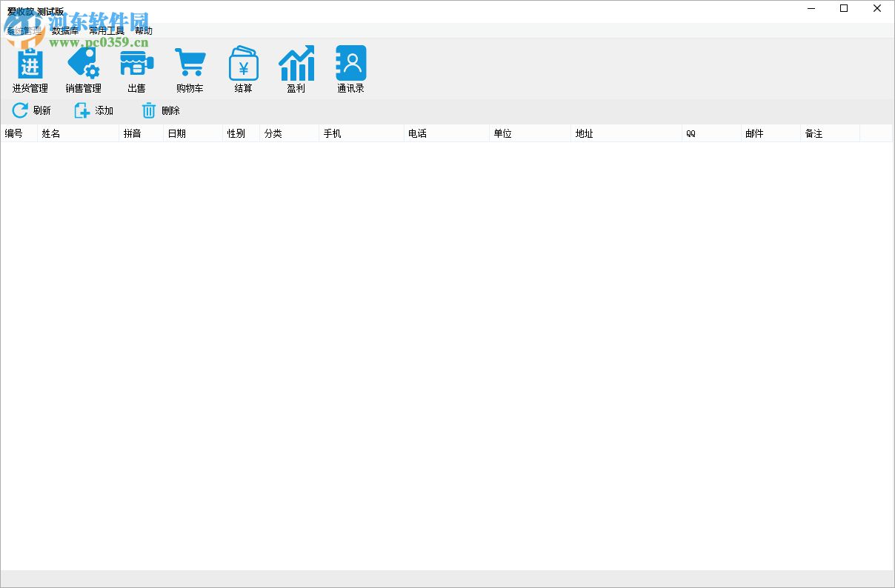View the 盈利 profit statistics icon
The width and height of the screenshot is (895, 588).
point(296,69)
